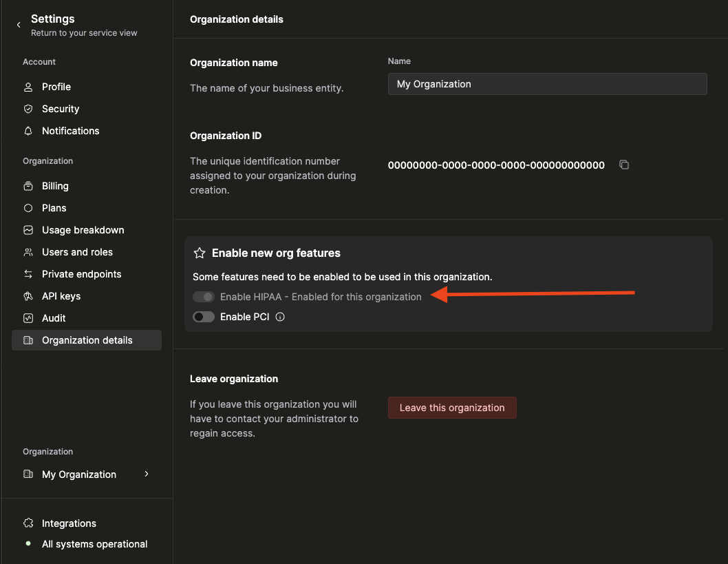Viewport: 728px width, 564px height.
Task: Click the Billing card icon
Action: (x=28, y=186)
